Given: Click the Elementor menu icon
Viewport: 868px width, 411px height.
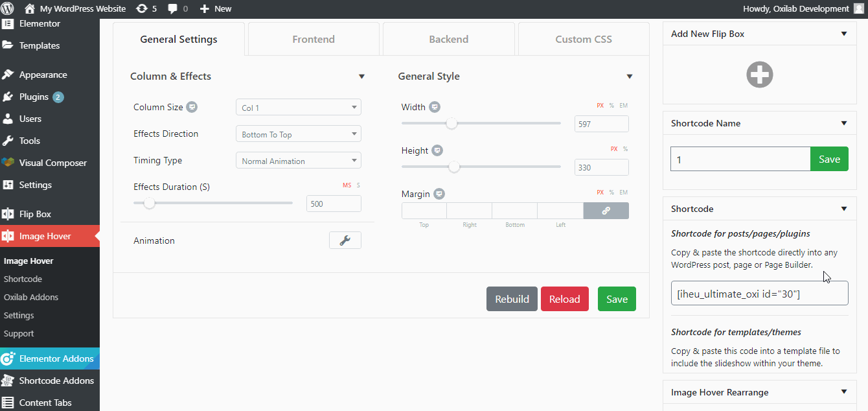Looking at the screenshot, I should tap(8, 23).
